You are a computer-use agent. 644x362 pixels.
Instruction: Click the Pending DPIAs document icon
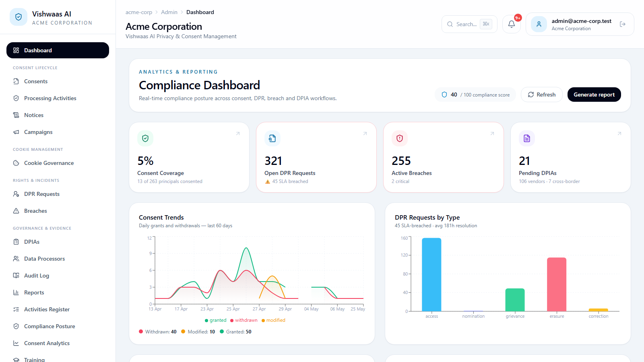point(527,138)
